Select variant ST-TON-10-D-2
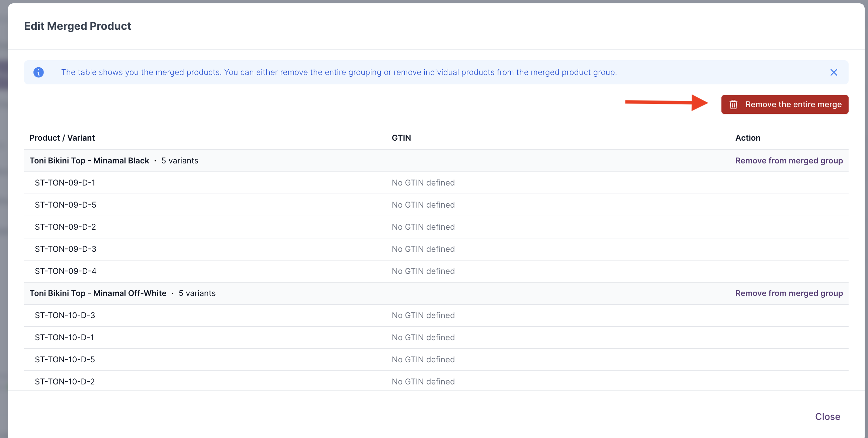 pyautogui.click(x=65, y=381)
